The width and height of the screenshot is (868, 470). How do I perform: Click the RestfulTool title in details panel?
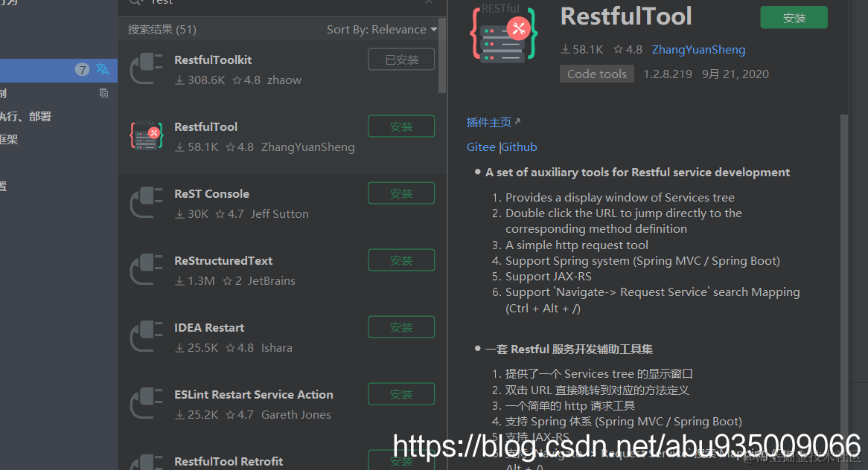(626, 16)
